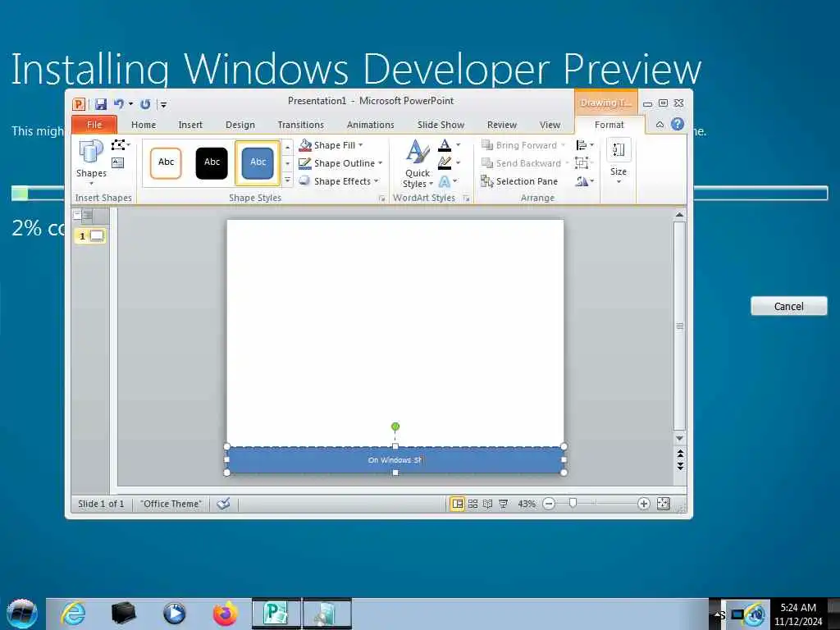The width and height of the screenshot is (840, 630).
Task: Open the Shape Styles dialog launcher
Action: 382,199
